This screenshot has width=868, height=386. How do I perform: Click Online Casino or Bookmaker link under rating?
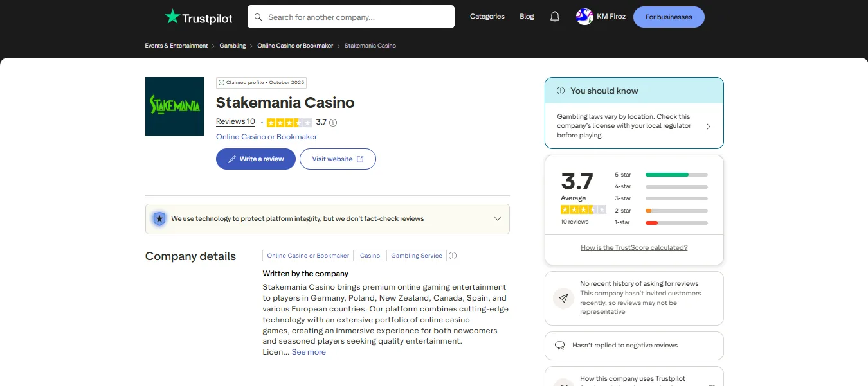tap(266, 137)
